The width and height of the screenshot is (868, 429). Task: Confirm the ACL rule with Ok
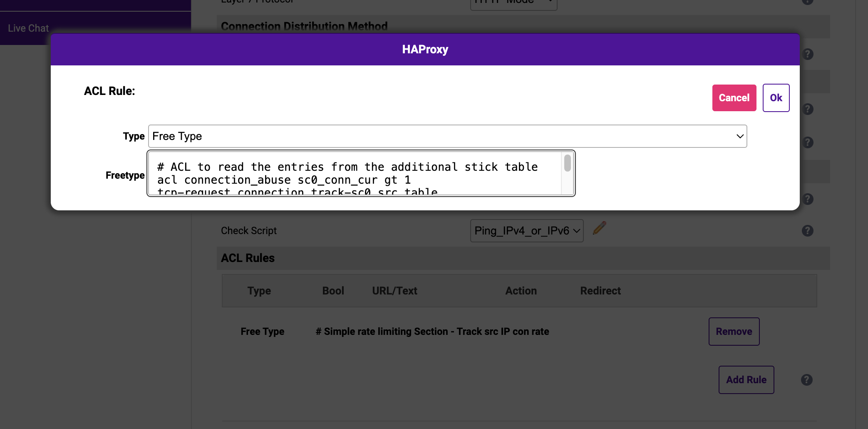(776, 98)
